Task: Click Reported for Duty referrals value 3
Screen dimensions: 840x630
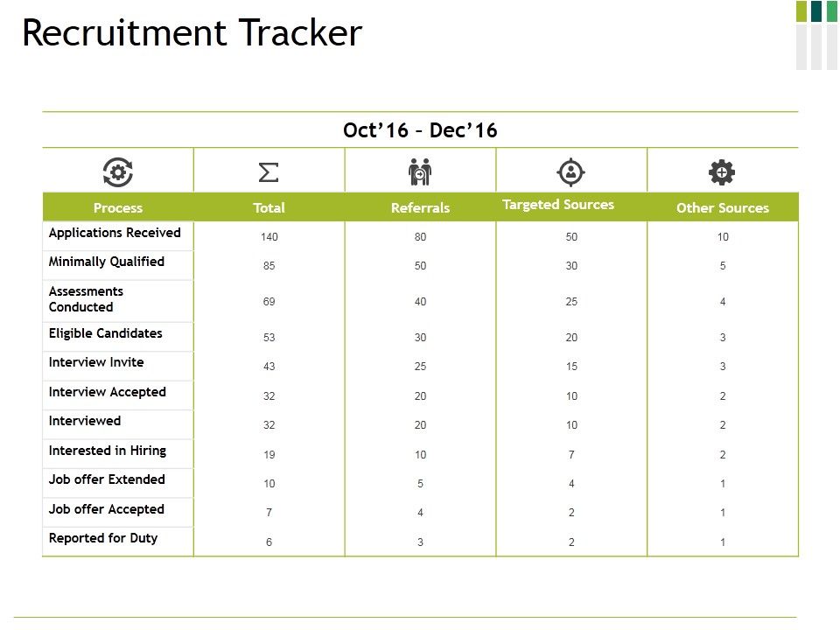Action: click(x=420, y=542)
